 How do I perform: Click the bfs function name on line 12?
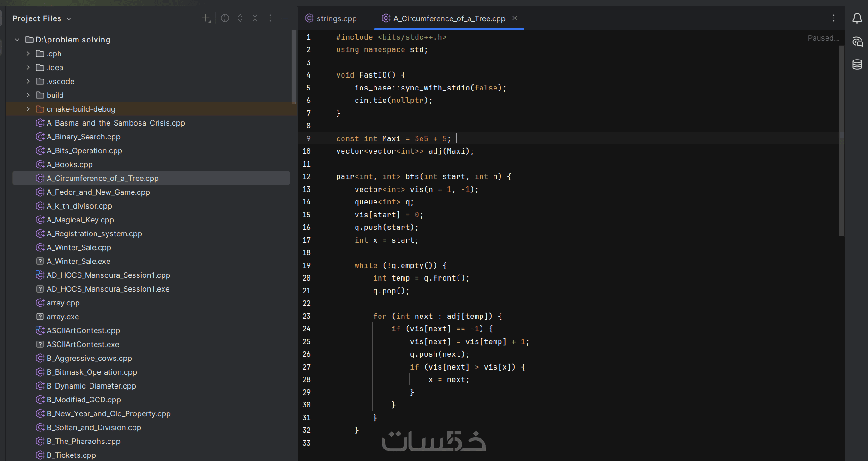(412, 176)
